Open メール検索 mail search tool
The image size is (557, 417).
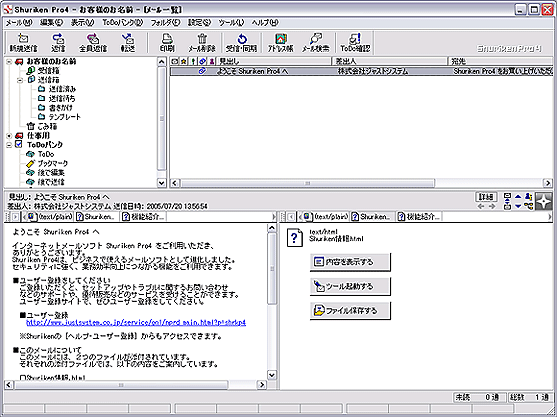point(315,43)
